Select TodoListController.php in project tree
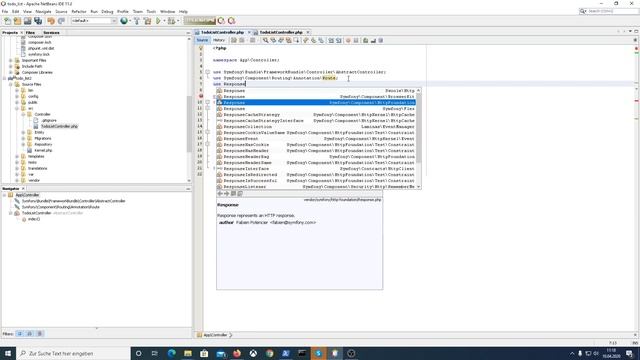640x360 pixels. tap(59, 127)
